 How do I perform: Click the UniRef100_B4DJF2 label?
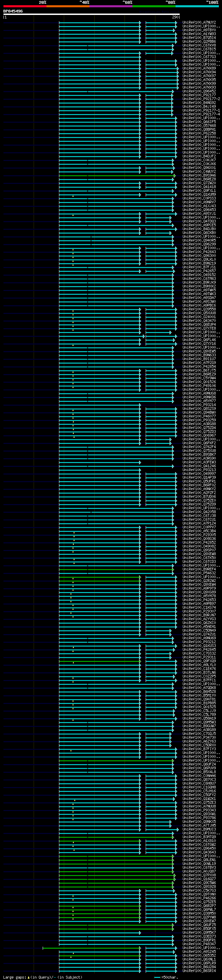(x=199, y=156)
